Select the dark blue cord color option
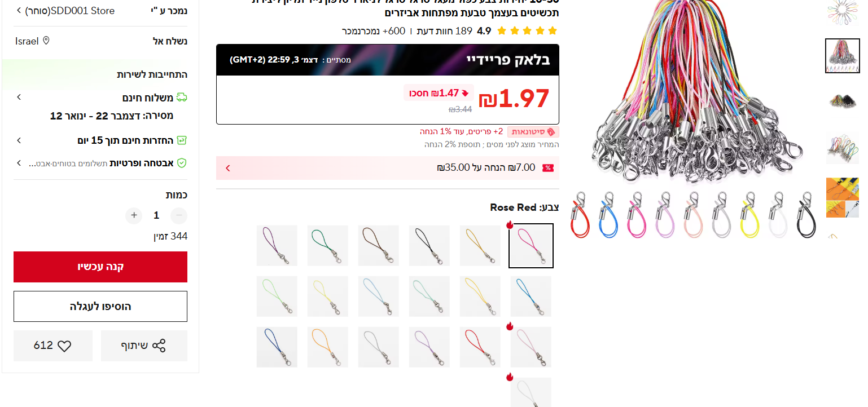This screenshot has height=407, width=868. (277, 347)
